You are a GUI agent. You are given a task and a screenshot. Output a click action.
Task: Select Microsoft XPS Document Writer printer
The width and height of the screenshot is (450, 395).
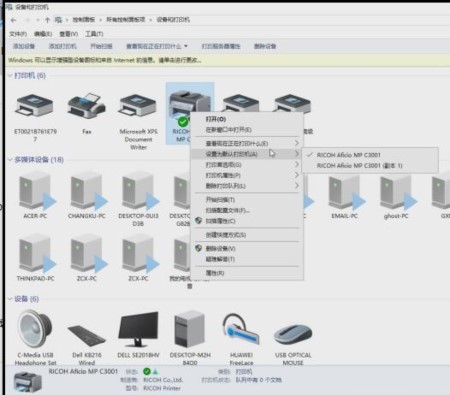pos(138,120)
